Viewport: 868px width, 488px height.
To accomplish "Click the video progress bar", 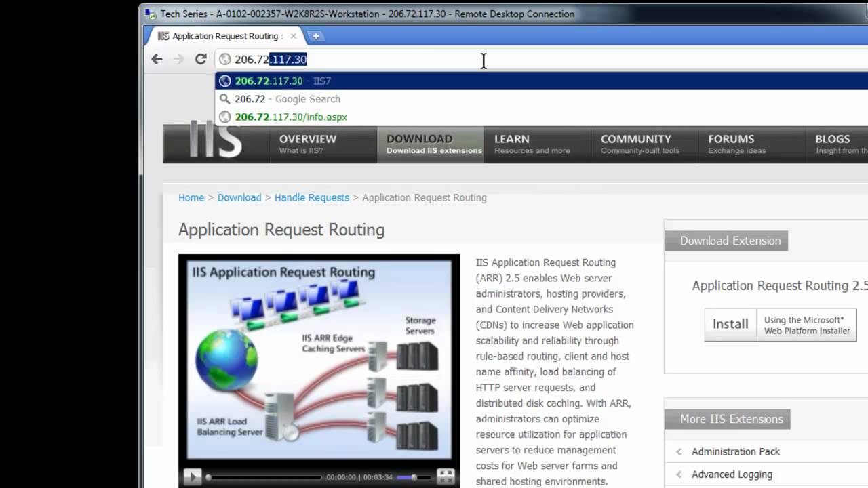I will coord(264,477).
